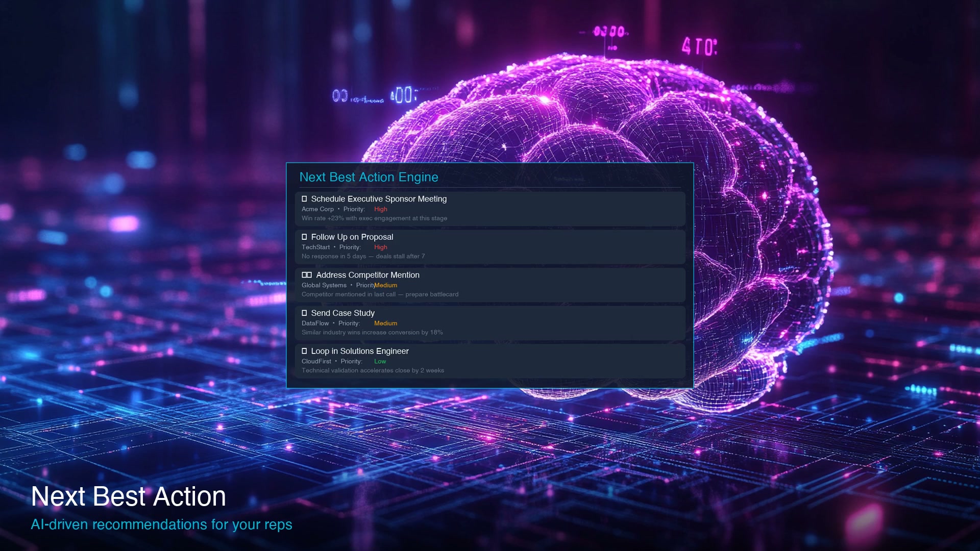The height and width of the screenshot is (551, 980).
Task: Click the Acme Corp company name
Action: [x=317, y=209]
